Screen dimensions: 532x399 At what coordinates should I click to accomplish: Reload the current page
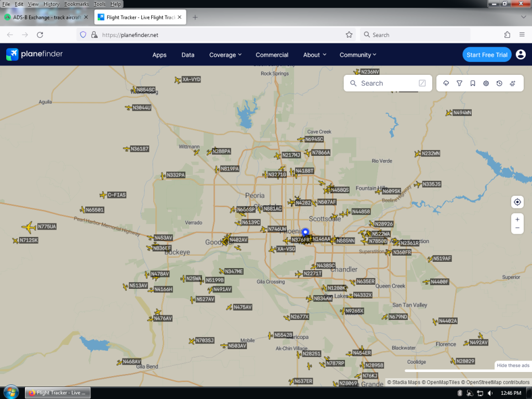point(39,35)
